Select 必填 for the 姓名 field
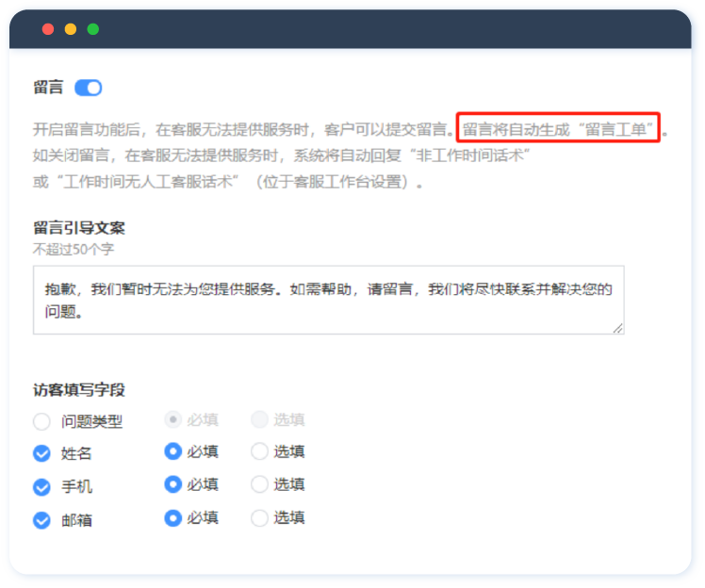This screenshot has height=588, width=705. [x=172, y=451]
